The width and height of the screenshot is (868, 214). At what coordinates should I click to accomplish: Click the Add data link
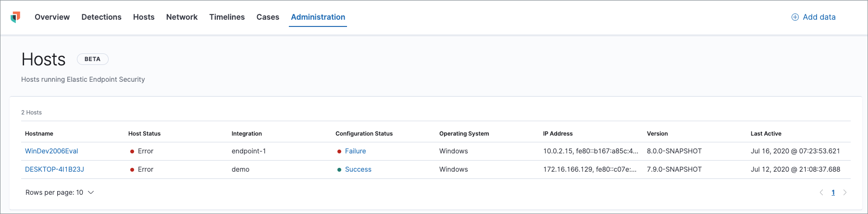pyautogui.click(x=819, y=17)
